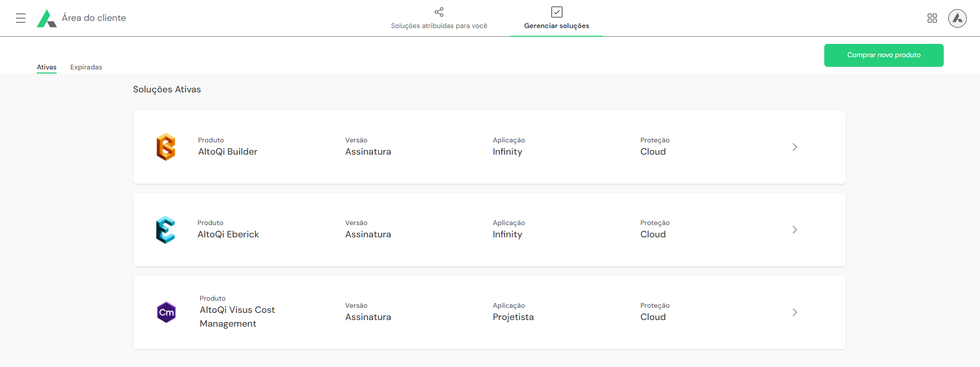Image resolution: width=980 pixels, height=367 pixels.
Task: Click Projetista in the Visus Cost Management row
Action: pos(513,317)
